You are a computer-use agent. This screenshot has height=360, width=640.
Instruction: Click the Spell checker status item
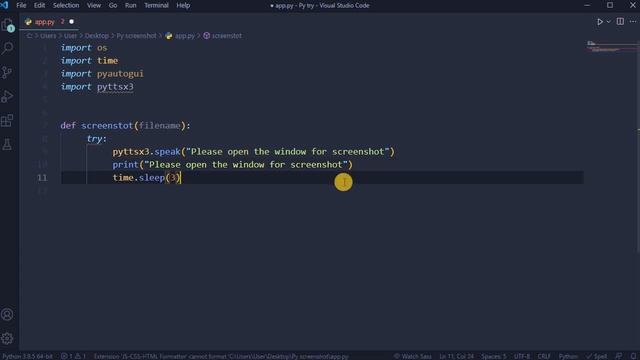click(597, 356)
